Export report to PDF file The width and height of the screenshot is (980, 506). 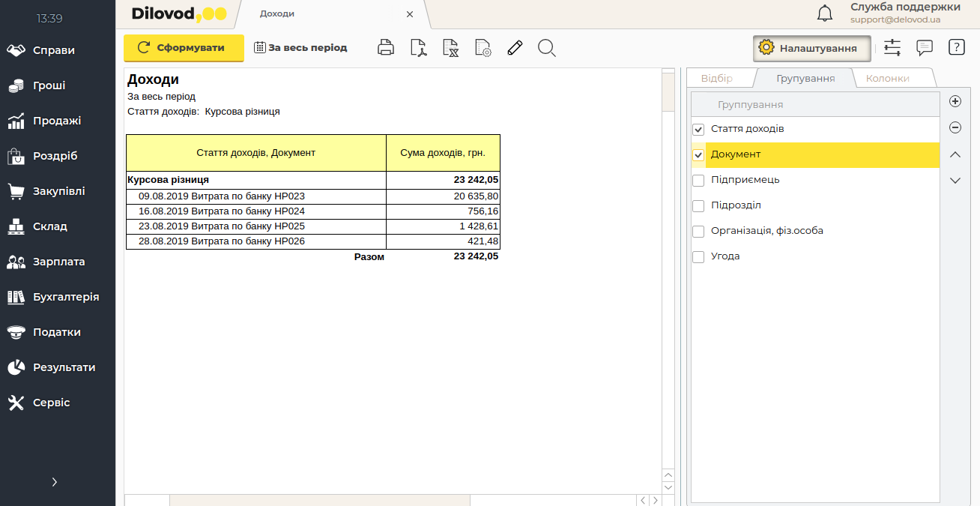coord(419,48)
